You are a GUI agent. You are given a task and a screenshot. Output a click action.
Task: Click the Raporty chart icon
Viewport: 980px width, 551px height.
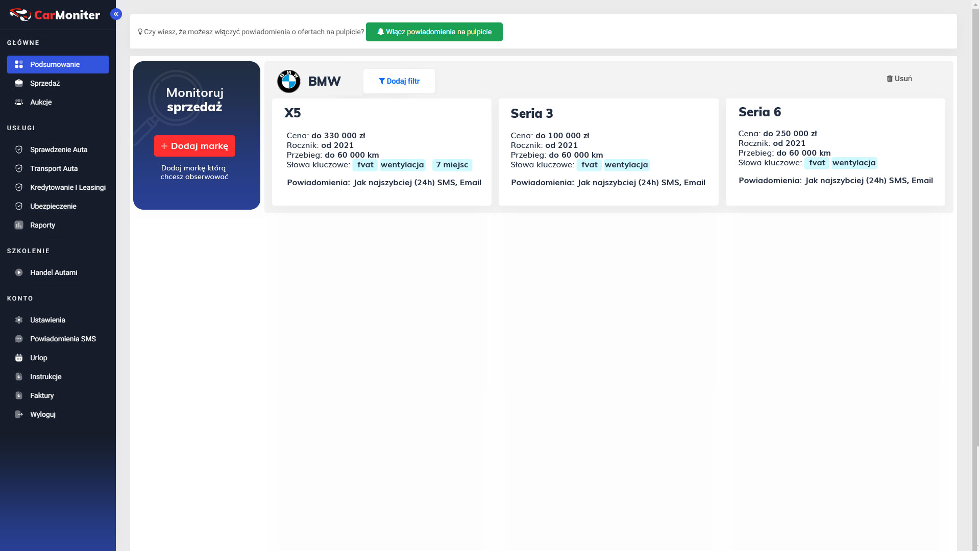tap(19, 225)
